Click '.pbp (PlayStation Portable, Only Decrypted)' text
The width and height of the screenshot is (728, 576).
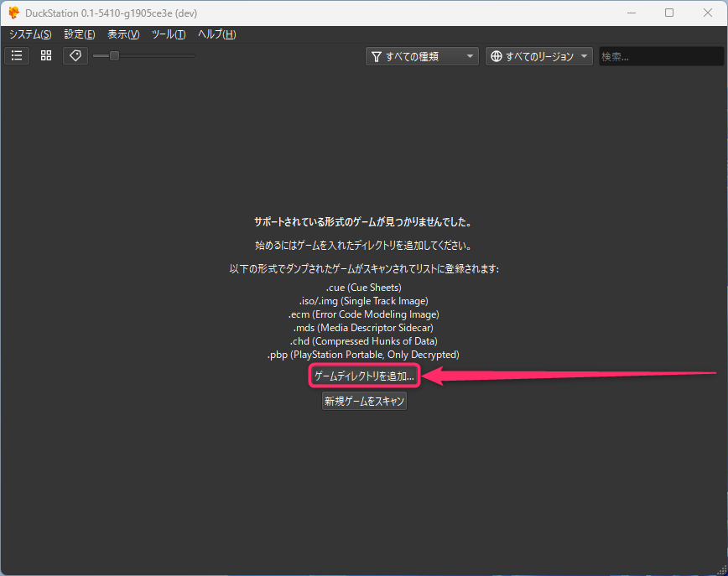coord(363,355)
